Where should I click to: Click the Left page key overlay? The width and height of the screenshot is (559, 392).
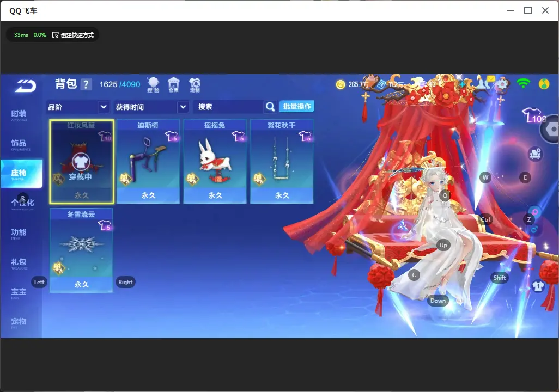39,282
